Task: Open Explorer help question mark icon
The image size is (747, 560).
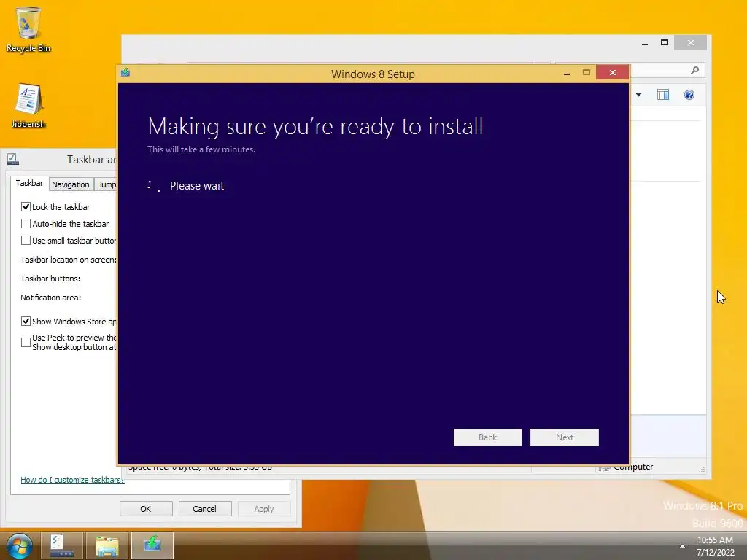Action: 689,95
